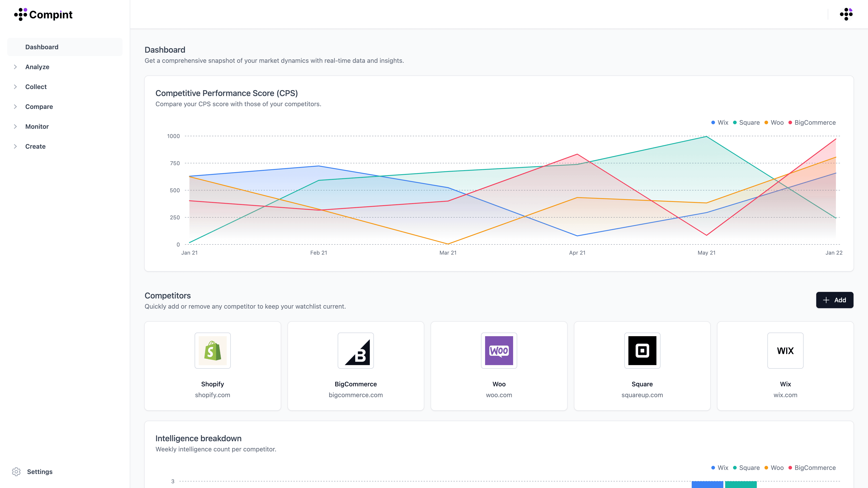The width and height of the screenshot is (868, 488).
Task: Click the Square competitor icon
Action: click(642, 350)
